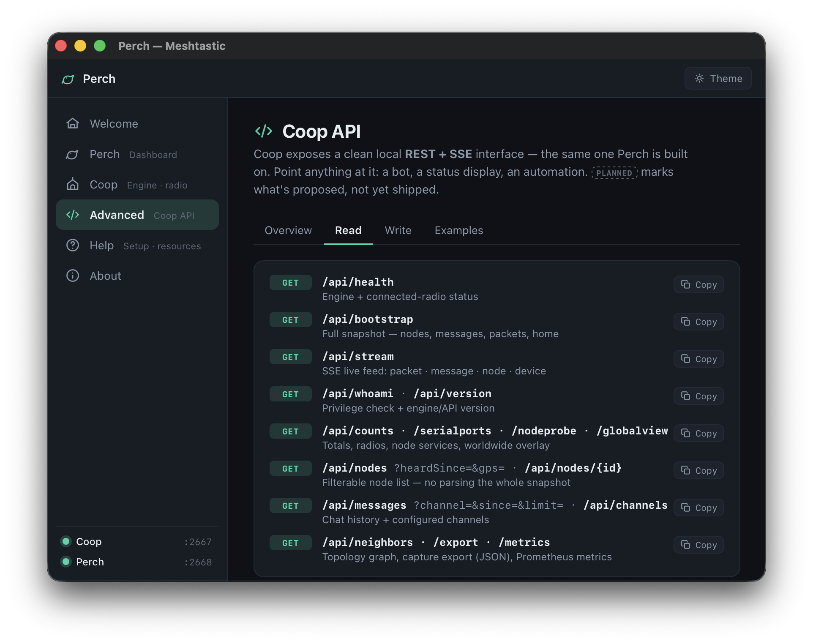Viewport: 813px width, 644px height.
Task: Open Help Setup resources section
Action: pos(137,245)
